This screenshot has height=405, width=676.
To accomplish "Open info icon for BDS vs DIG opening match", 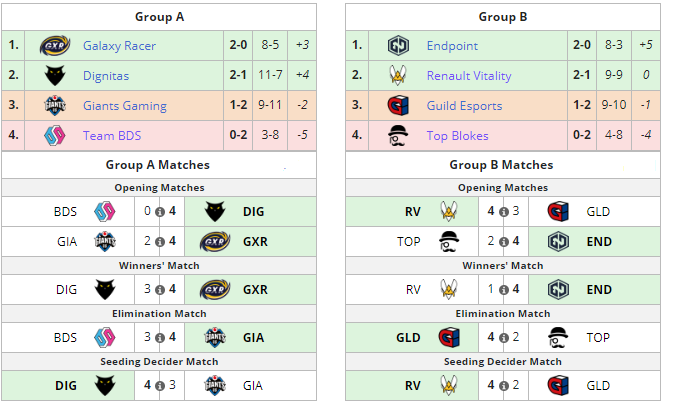I will 160,212.
